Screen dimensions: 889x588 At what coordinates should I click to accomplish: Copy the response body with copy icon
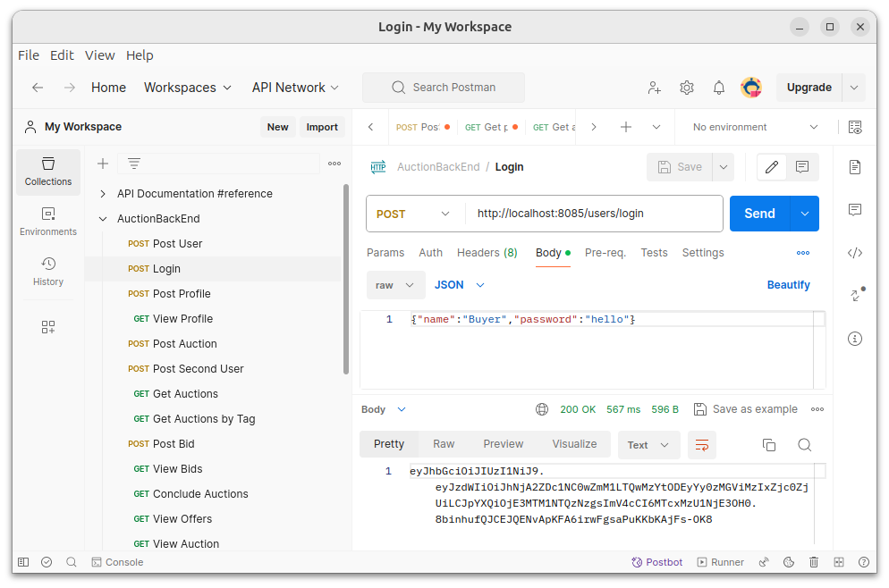(x=769, y=445)
